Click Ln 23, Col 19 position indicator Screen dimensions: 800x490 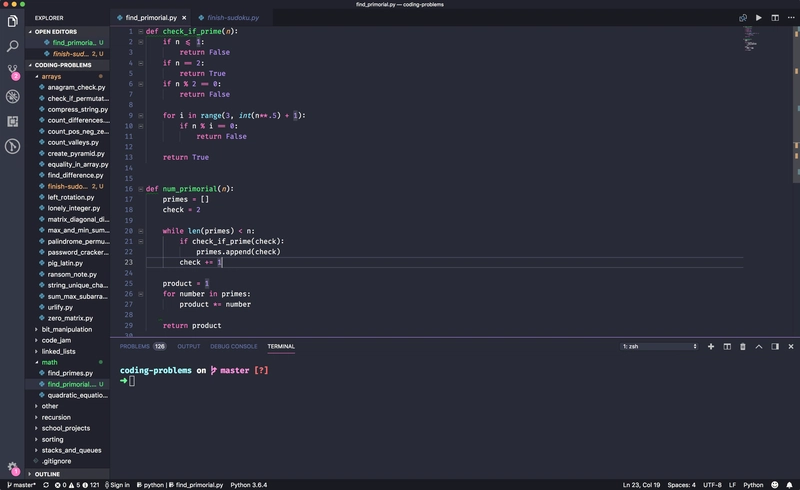click(641, 485)
